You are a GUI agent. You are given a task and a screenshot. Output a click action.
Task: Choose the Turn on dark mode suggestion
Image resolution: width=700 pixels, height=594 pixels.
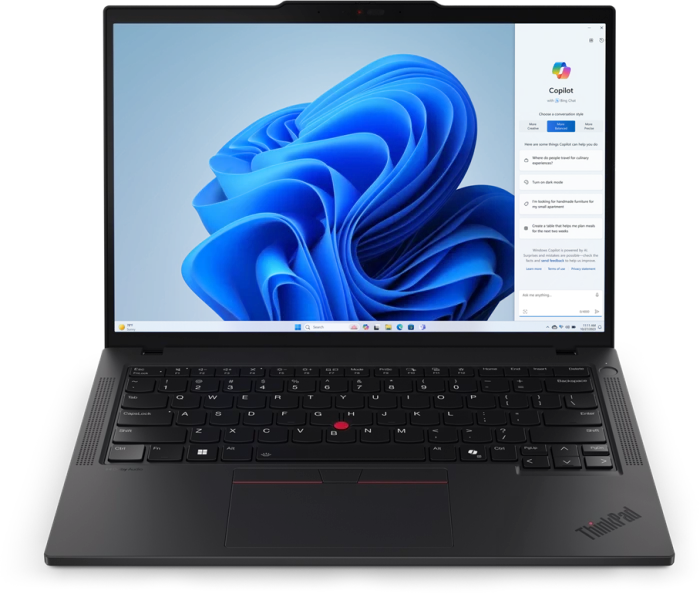(561, 182)
